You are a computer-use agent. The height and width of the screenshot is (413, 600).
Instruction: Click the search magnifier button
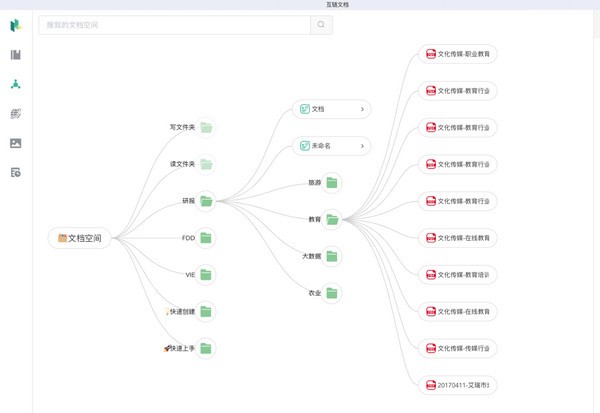click(x=321, y=25)
